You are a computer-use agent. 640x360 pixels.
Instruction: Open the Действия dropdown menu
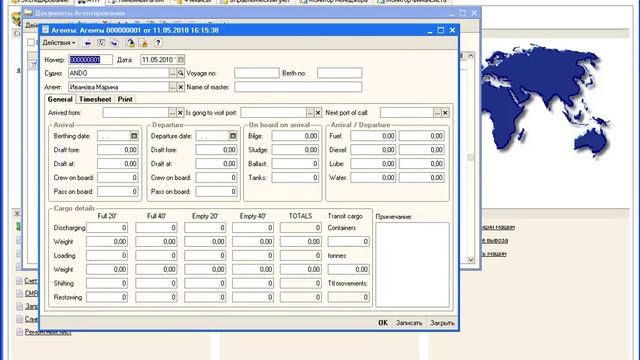click(59, 43)
